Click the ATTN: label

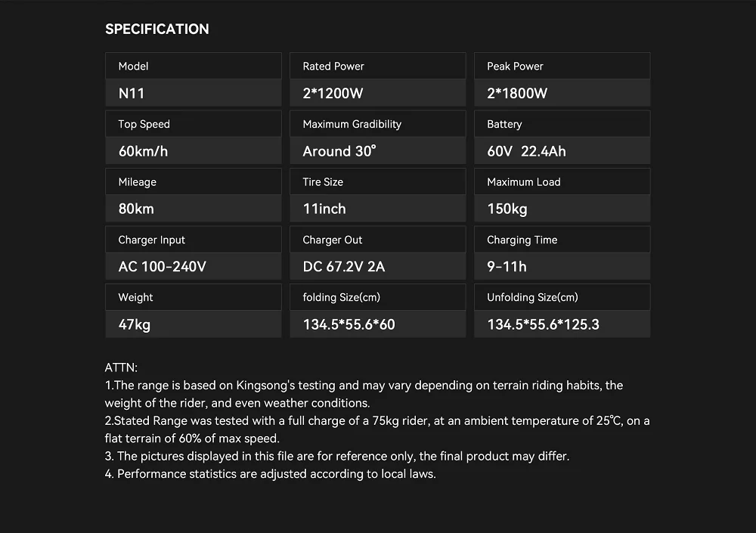pos(121,368)
